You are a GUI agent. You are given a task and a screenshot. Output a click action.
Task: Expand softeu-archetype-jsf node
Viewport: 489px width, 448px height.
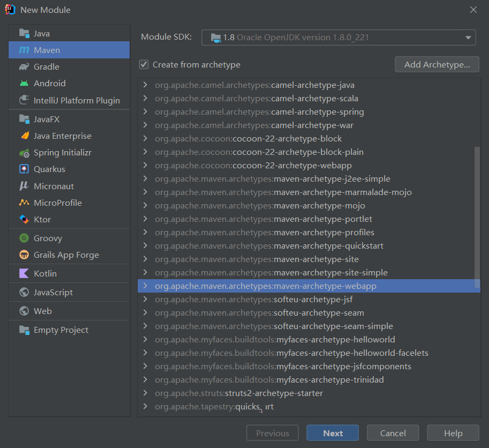145,299
